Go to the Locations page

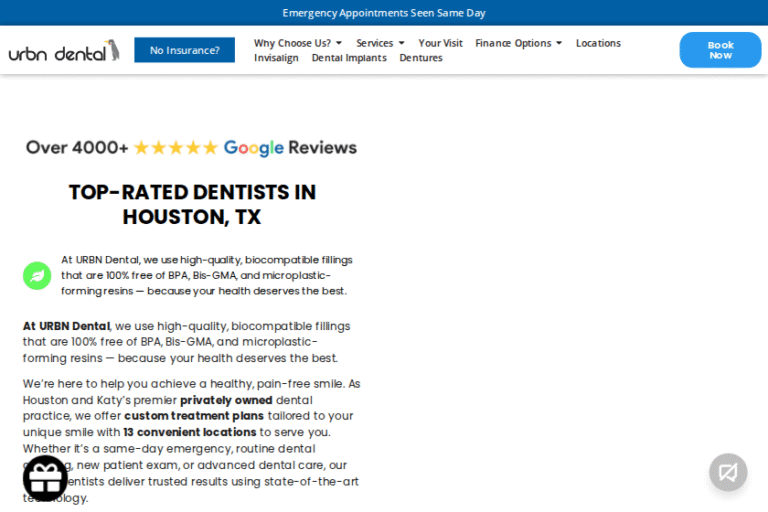(x=598, y=43)
